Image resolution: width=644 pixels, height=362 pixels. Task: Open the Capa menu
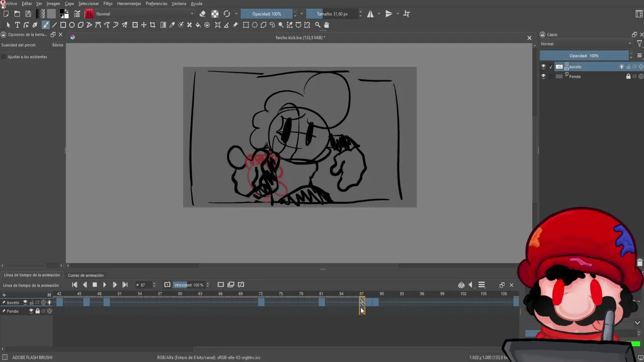coord(69,4)
